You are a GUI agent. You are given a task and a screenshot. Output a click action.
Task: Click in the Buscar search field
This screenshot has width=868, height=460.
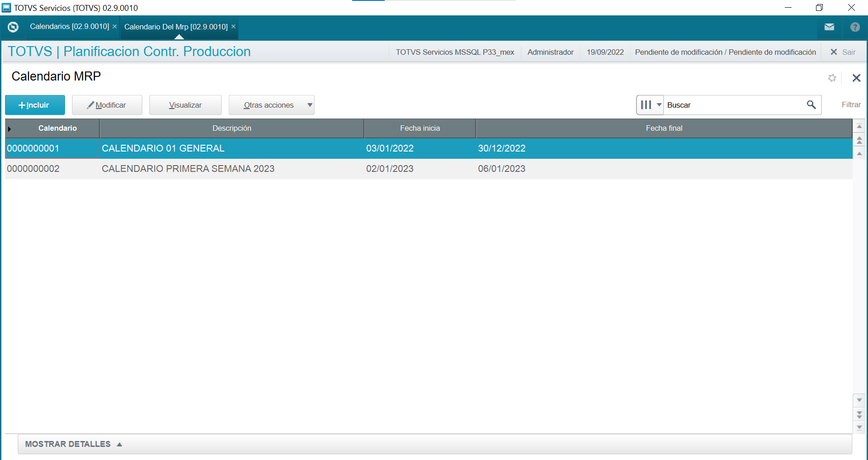(735, 105)
